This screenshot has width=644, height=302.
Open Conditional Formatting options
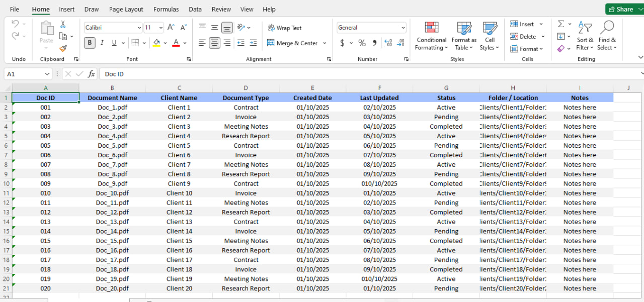[431, 35]
